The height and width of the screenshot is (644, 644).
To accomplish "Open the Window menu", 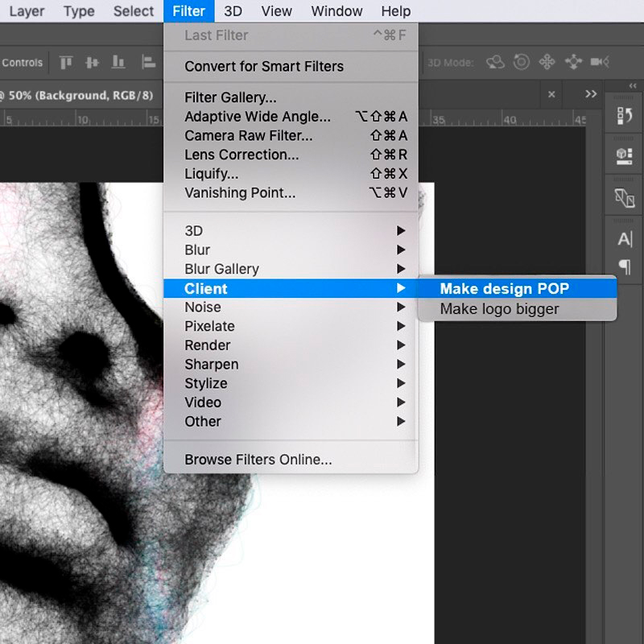I will (x=336, y=10).
